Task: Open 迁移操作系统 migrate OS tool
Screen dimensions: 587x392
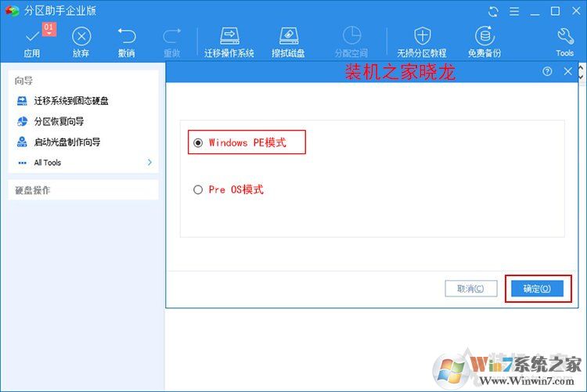Action: coord(229,42)
